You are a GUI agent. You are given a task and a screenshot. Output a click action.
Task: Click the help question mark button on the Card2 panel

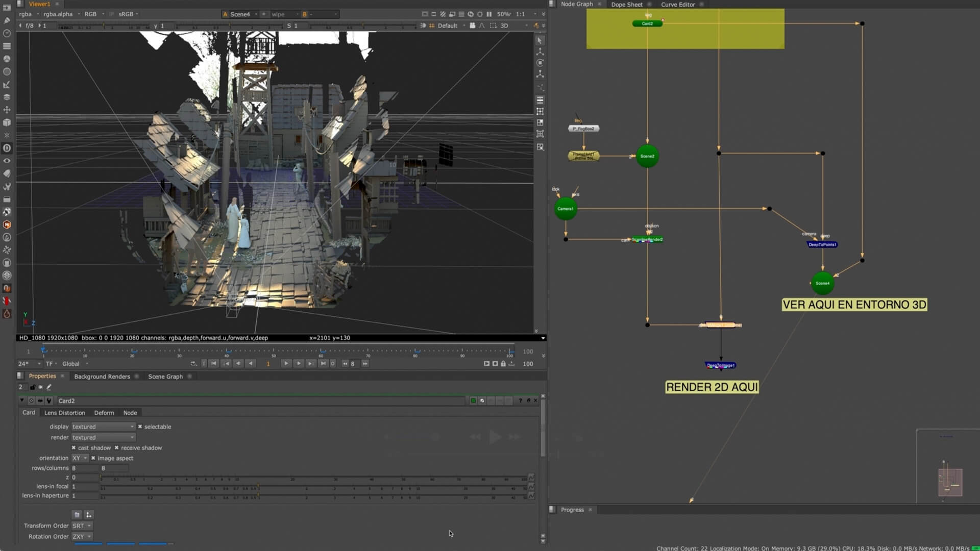(520, 400)
